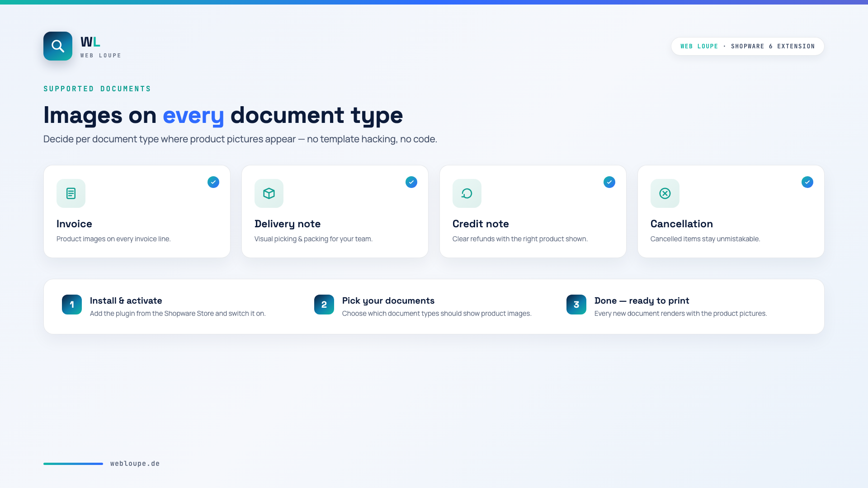Image resolution: width=868 pixels, height=488 pixels.
Task: Click step number 3 badge
Action: coord(576,305)
